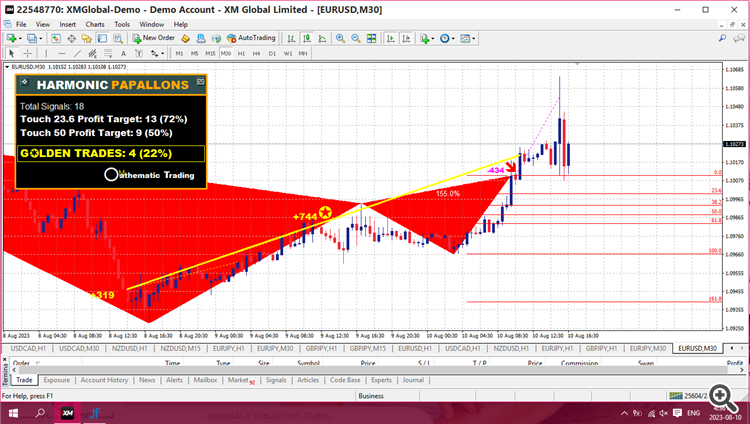The width and height of the screenshot is (750, 424).
Task: Expand the New Chart dropdown arrow
Action: (x=20, y=38)
